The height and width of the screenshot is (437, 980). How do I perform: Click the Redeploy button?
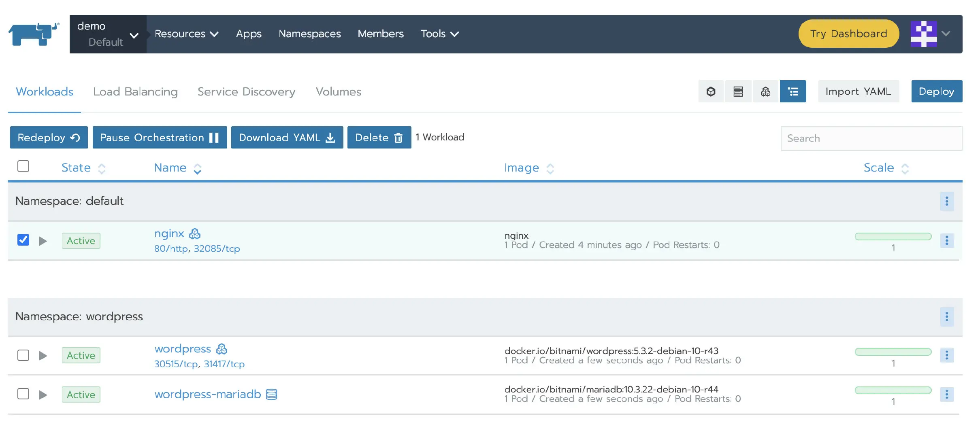49,138
